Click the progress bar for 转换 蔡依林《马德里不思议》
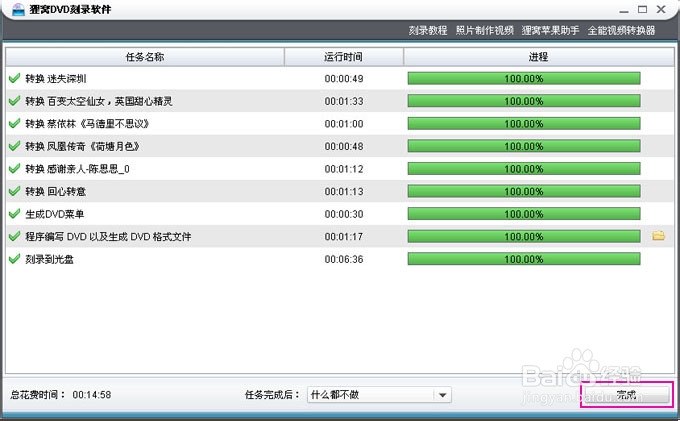 click(x=524, y=124)
